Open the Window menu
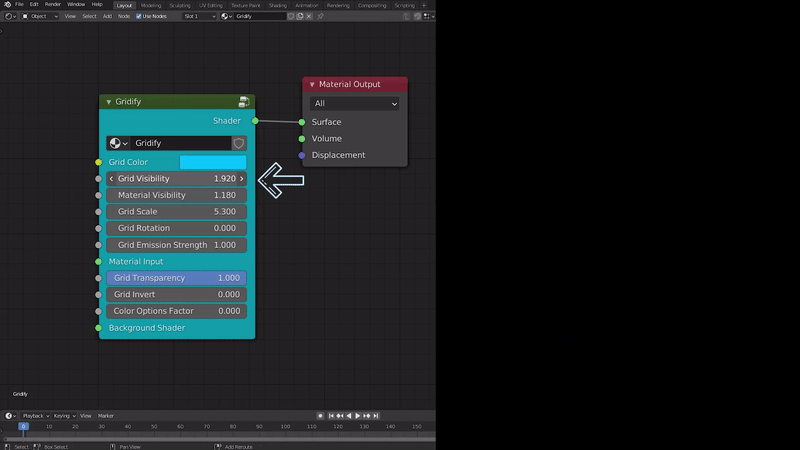This screenshot has width=800, height=450. [76, 5]
